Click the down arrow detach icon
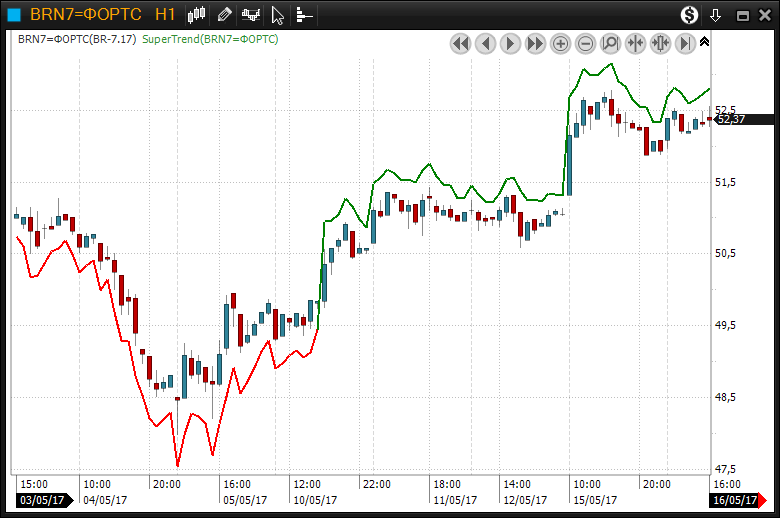This screenshot has width=780, height=518. click(x=715, y=14)
